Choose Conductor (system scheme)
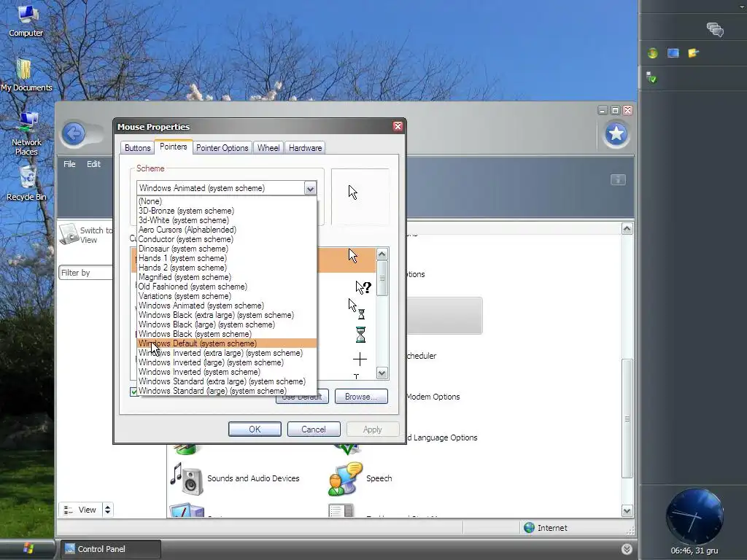The image size is (747, 560). point(227,239)
